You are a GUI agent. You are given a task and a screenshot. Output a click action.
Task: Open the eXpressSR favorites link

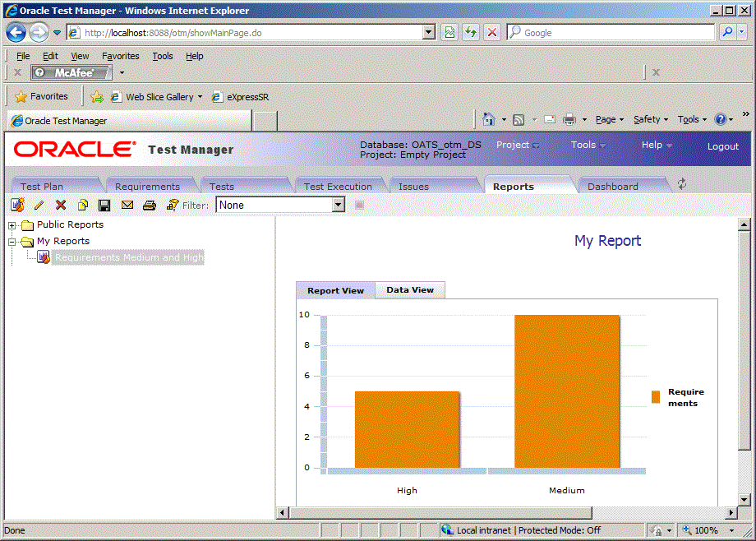pos(241,97)
